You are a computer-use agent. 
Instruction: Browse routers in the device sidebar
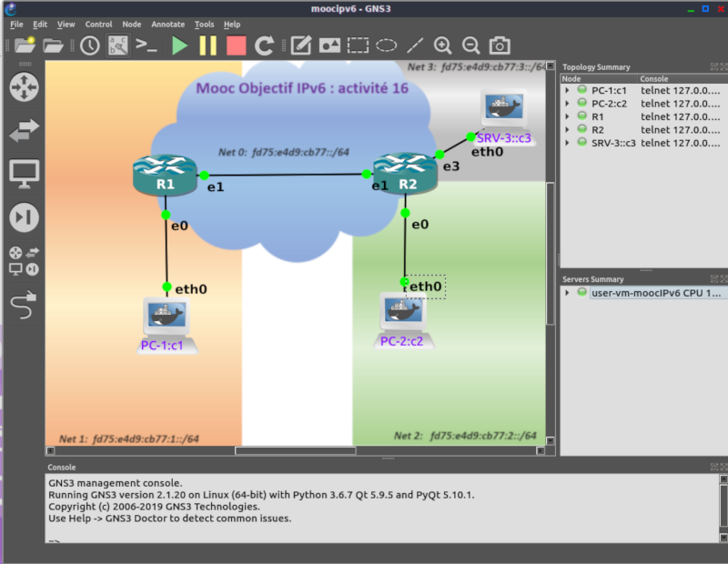coord(25,86)
